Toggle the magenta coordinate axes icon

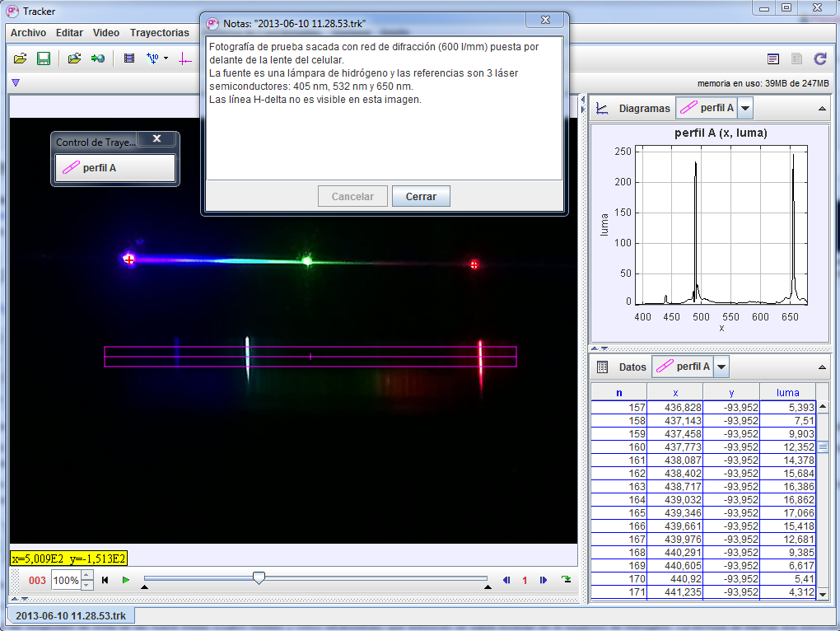[184, 58]
